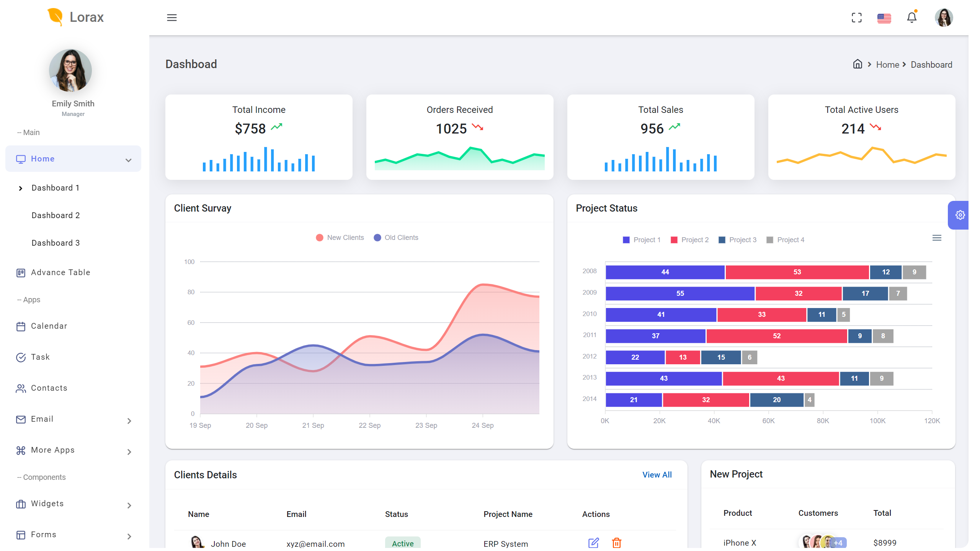Hide the Old Clients series
Viewport: 980px width, 551px height.
tap(396, 237)
